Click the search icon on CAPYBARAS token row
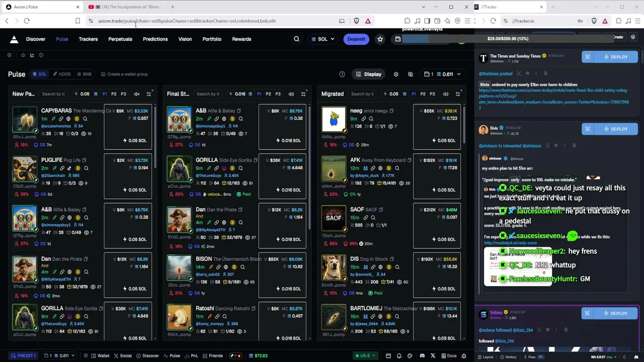Image resolution: width=644 pixels, height=362 pixels. coord(85,119)
